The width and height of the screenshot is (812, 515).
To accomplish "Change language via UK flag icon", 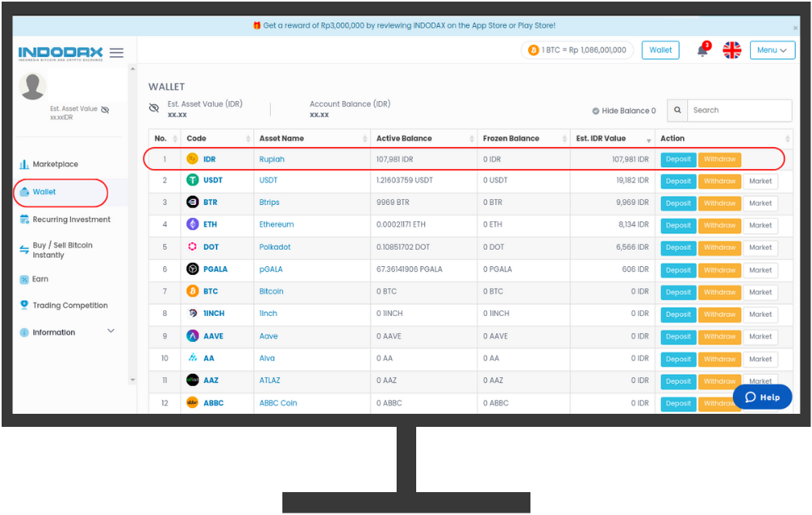I will (732, 51).
